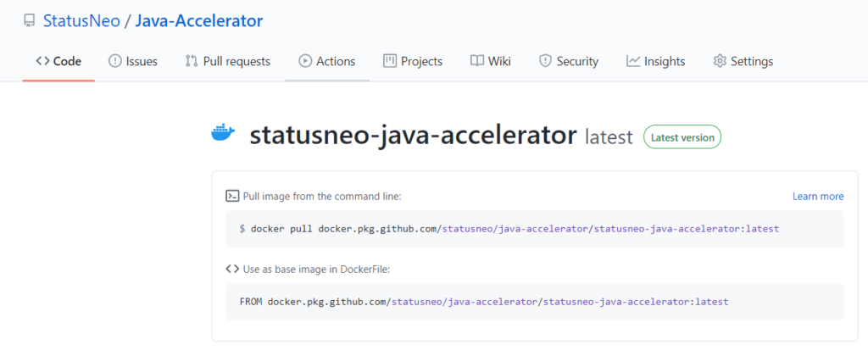Click the Code tab angle-brackets icon

[42, 61]
